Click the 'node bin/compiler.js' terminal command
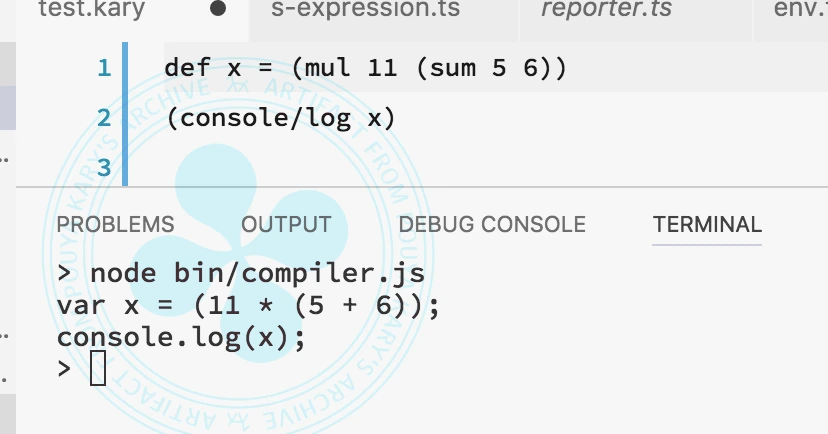Screen dimensions: 828x434 tap(257, 273)
